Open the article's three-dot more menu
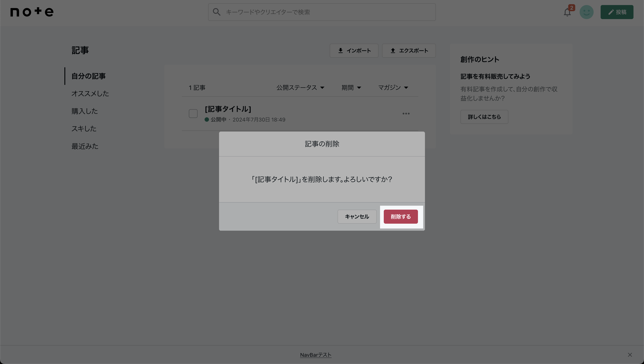The image size is (644, 364). tap(406, 114)
